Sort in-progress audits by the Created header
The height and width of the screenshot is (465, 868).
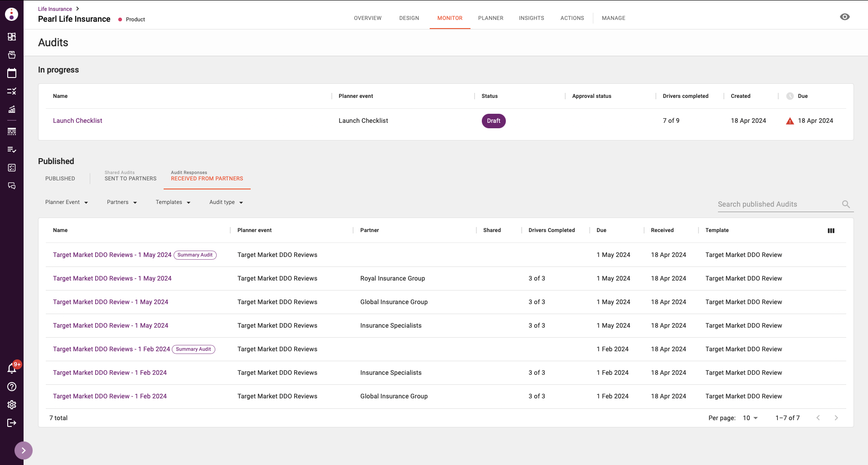741,96
